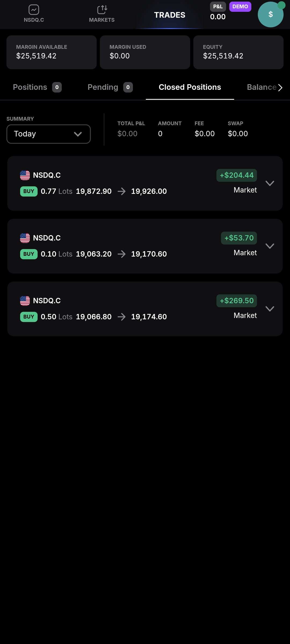
Task: Open the Markets icon
Action: click(102, 10)
